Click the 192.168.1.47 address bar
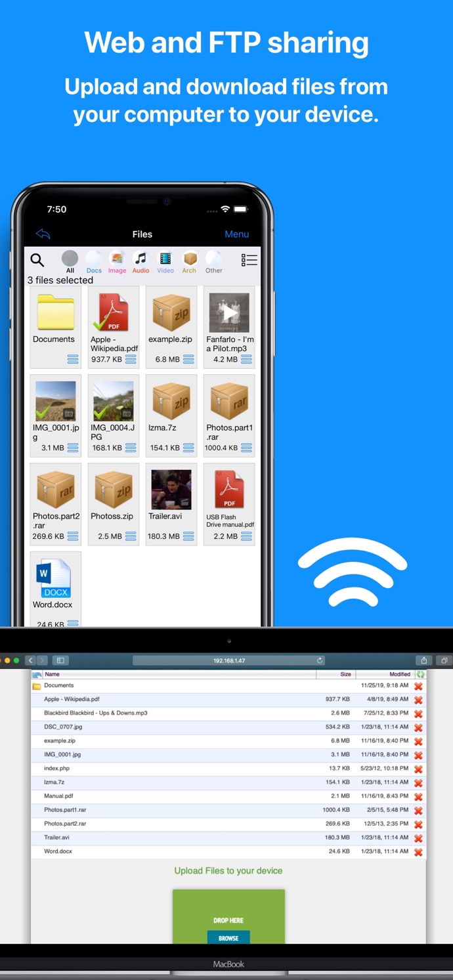Screen dimensions: 453x980 click(x=229, y=660)
